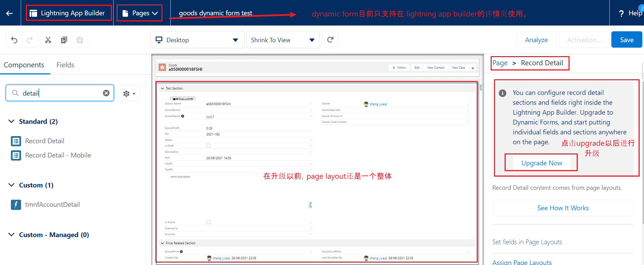Click the Save button
Viewport: 644px width, 265px height.
tap(627, 40)
